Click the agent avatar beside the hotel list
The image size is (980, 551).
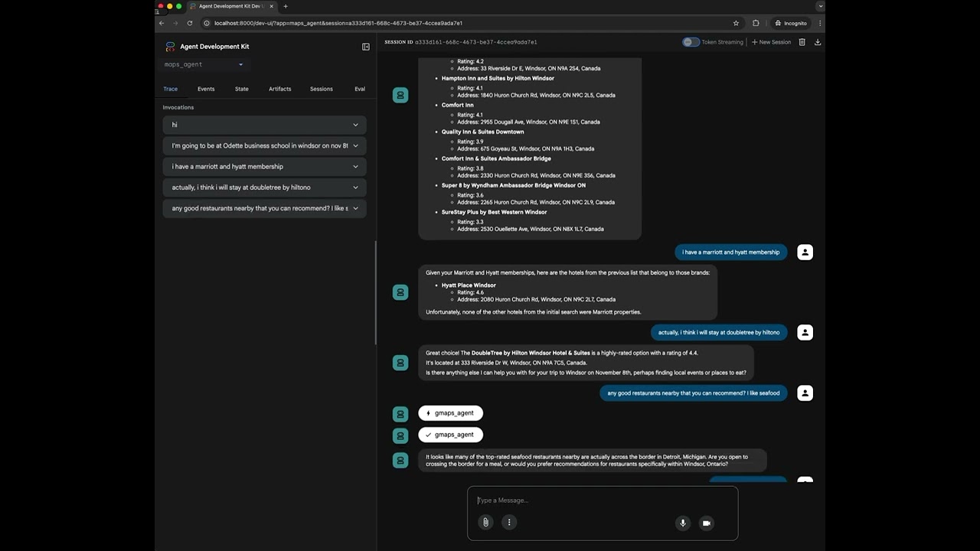(400, 95)
